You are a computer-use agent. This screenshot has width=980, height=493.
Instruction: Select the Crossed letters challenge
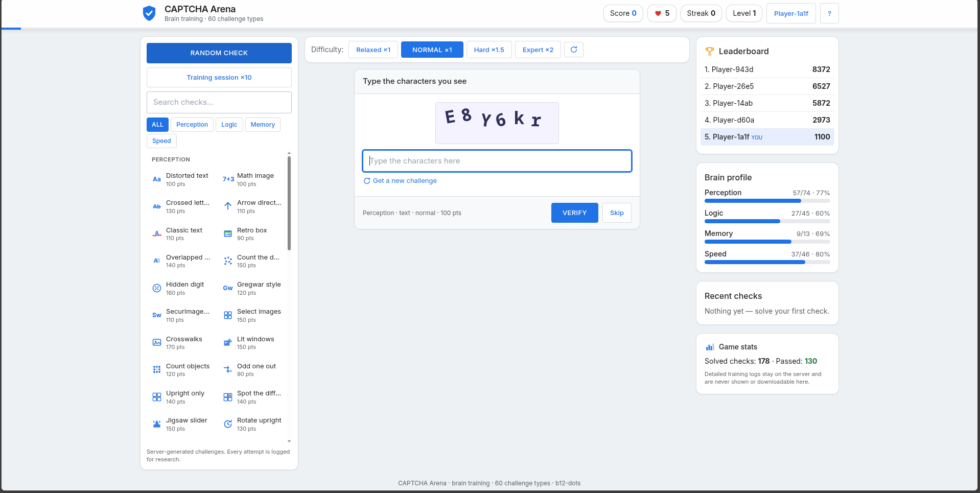pos(182,206)
